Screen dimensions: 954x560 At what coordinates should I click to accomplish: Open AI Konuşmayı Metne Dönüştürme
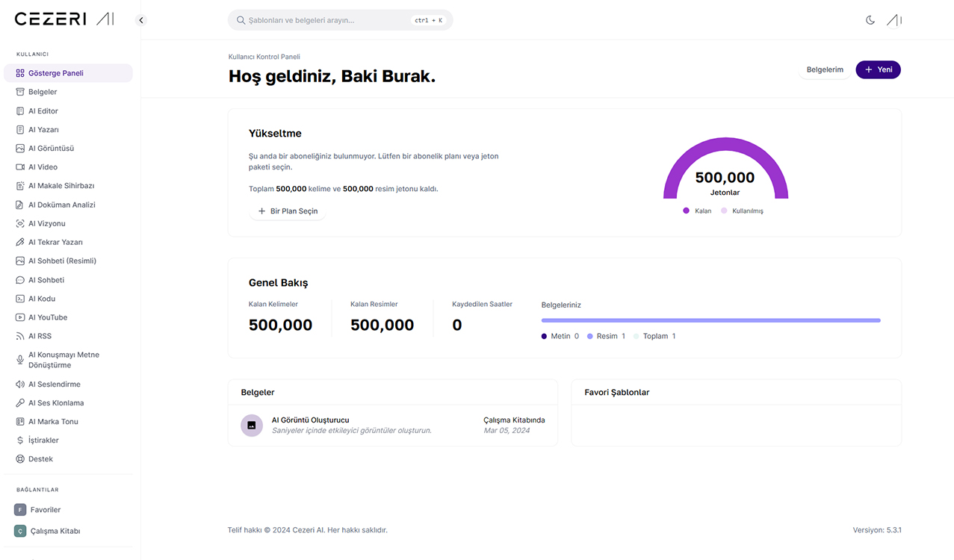pyautogui.click(x=64, y=359)
